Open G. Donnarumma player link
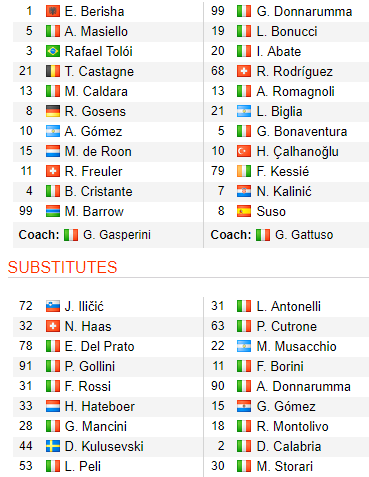 [304, 12]
